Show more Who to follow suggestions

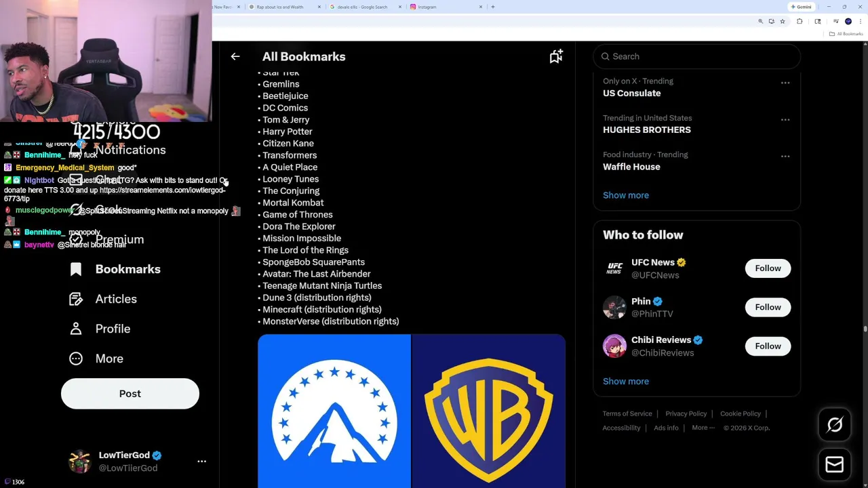626,382
